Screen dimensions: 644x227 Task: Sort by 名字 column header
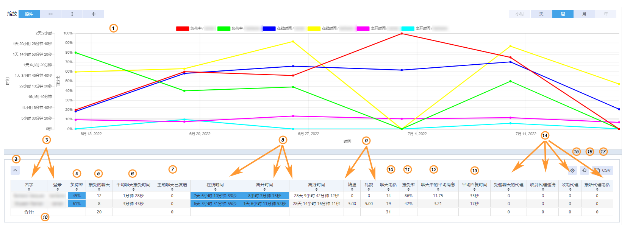tap(29, 186)
